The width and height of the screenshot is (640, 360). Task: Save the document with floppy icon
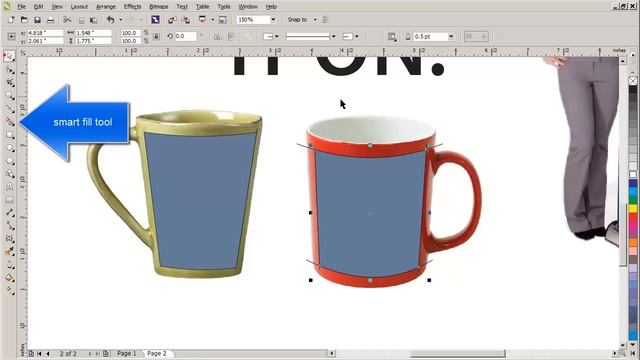pyautogui.click(x=37, y=20)
